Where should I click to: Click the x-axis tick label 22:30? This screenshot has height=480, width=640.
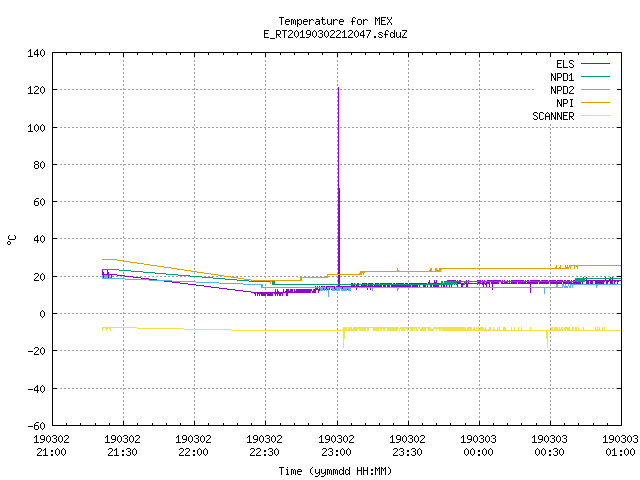[264, 452]
